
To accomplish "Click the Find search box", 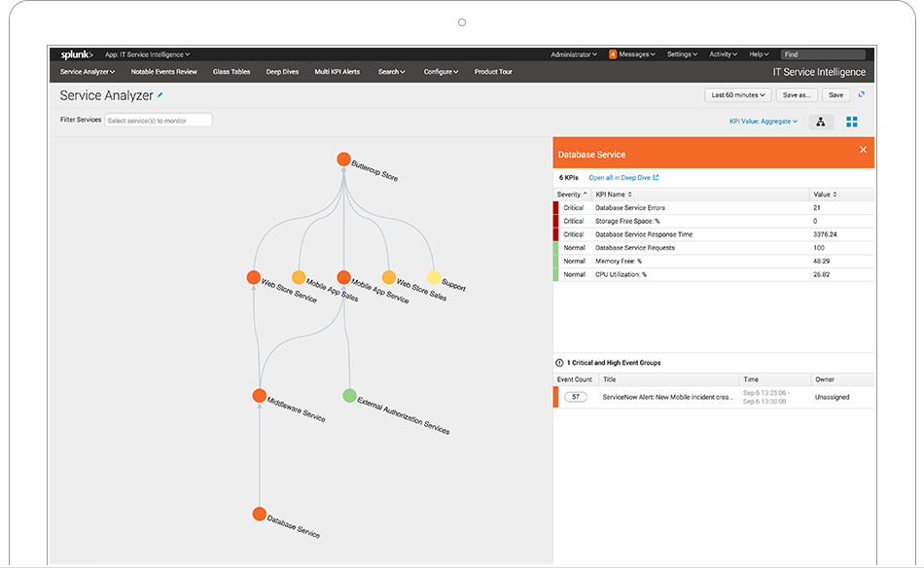I will point(823,54).
